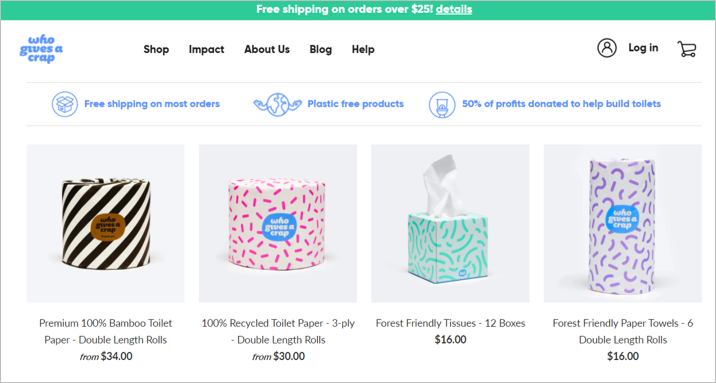Open the Shop menu
Image resolution: width=716 pixels, height=383 pixels.
tap(156, 49)
